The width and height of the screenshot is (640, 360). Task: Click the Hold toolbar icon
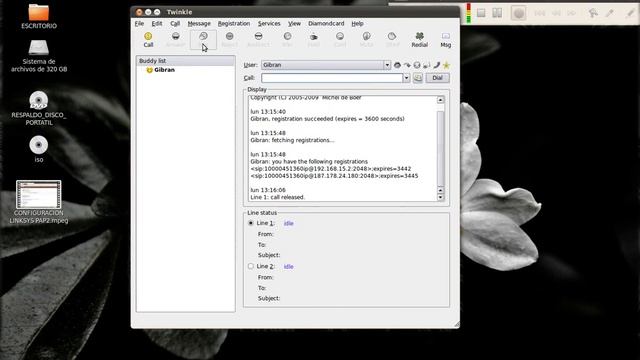[x=313, y=40]
